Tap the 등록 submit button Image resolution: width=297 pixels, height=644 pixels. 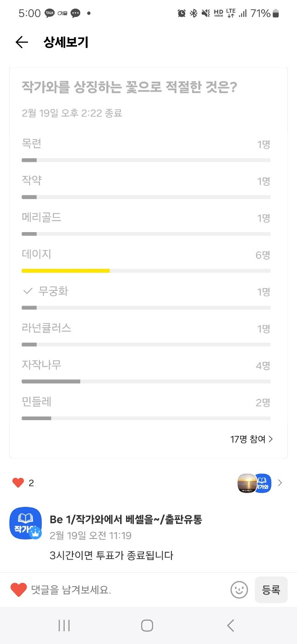[271, 589]
